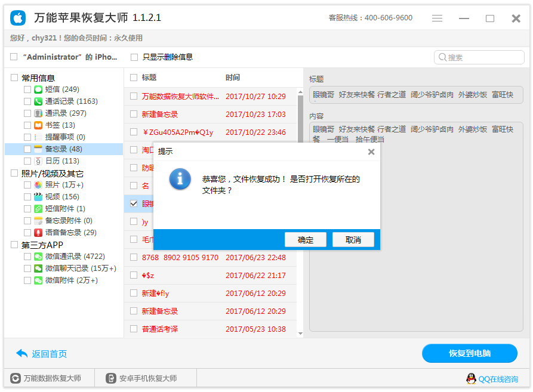
Task: Select 微信聊天记录 (15万+) category
Action: click(x=81, y=268)
